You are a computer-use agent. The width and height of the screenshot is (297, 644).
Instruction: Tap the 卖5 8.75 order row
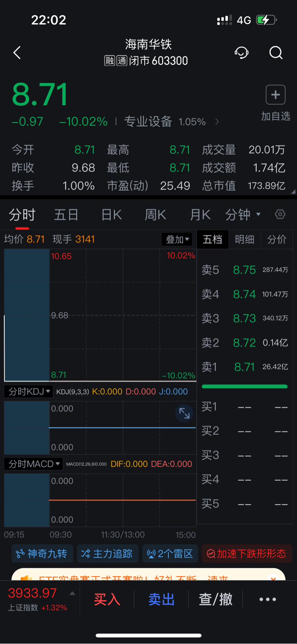[245, 270]
